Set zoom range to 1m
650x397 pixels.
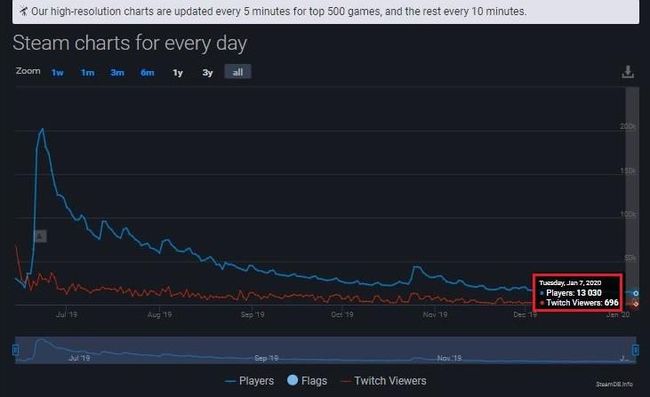point(87,73)
